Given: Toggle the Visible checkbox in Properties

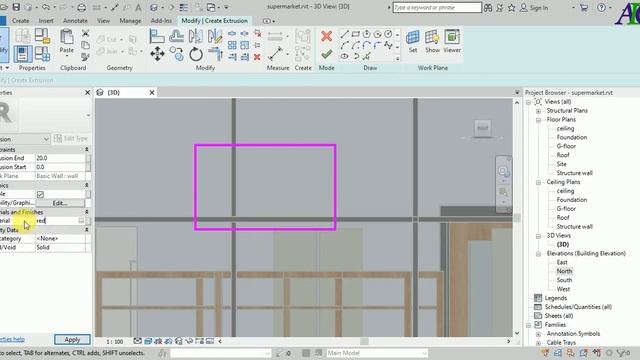Looking at the screenshot, I should tap(40, 194).
